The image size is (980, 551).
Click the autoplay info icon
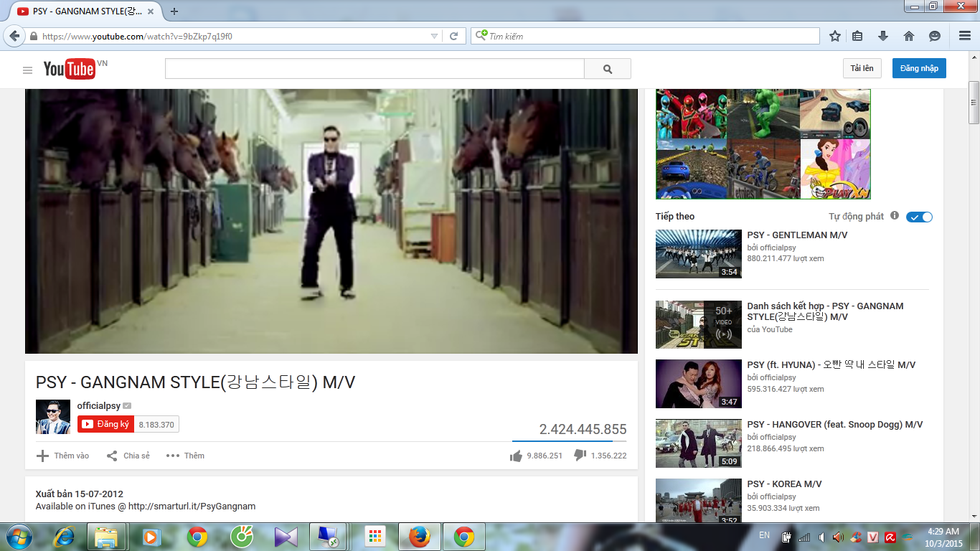(895, 215)
